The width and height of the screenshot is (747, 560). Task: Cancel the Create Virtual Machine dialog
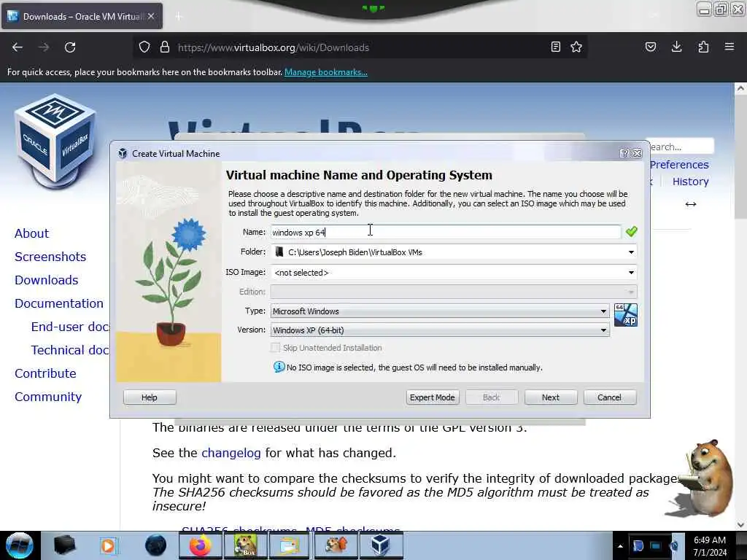(x=610, y=397)
